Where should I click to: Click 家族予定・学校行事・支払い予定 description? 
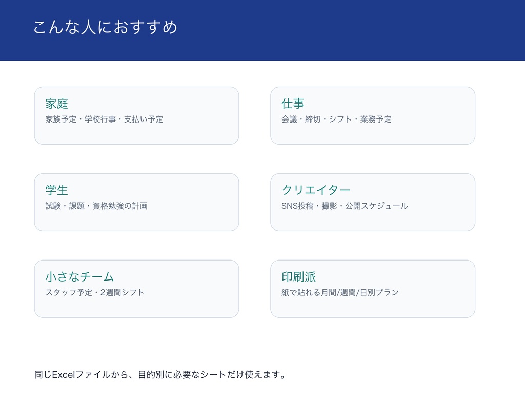click(x=104, y=119)
